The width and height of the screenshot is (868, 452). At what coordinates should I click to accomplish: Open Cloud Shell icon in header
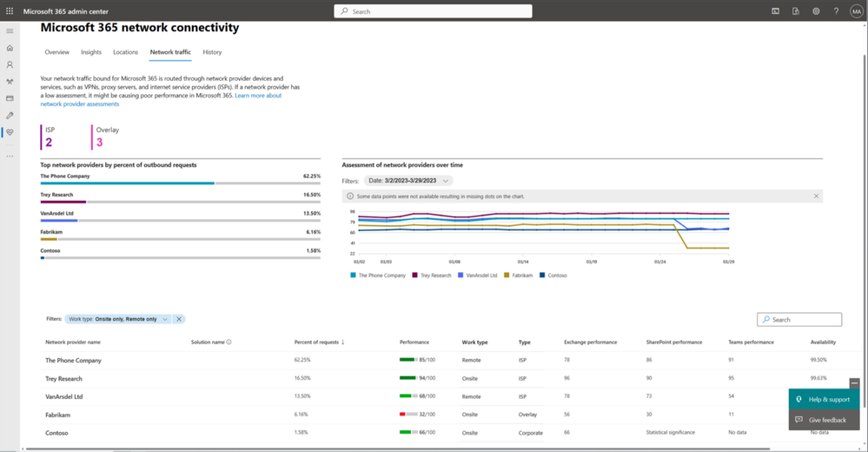(x=776, y=11)
